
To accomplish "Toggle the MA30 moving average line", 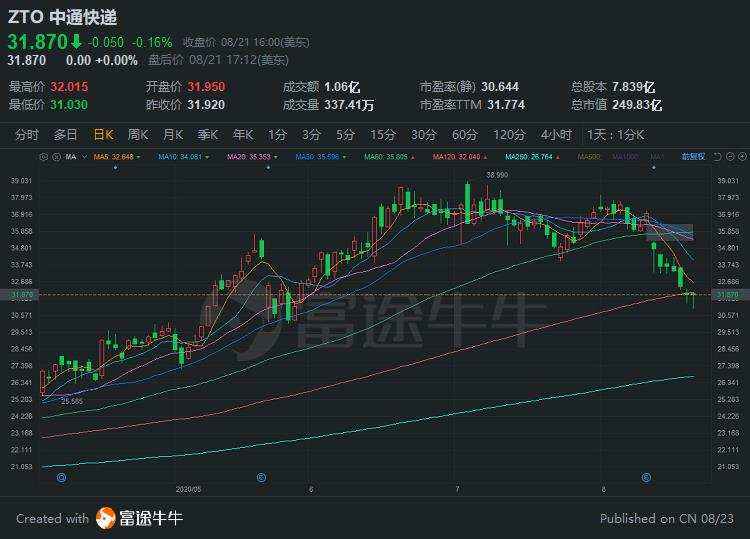I will (x=320, y=157).
